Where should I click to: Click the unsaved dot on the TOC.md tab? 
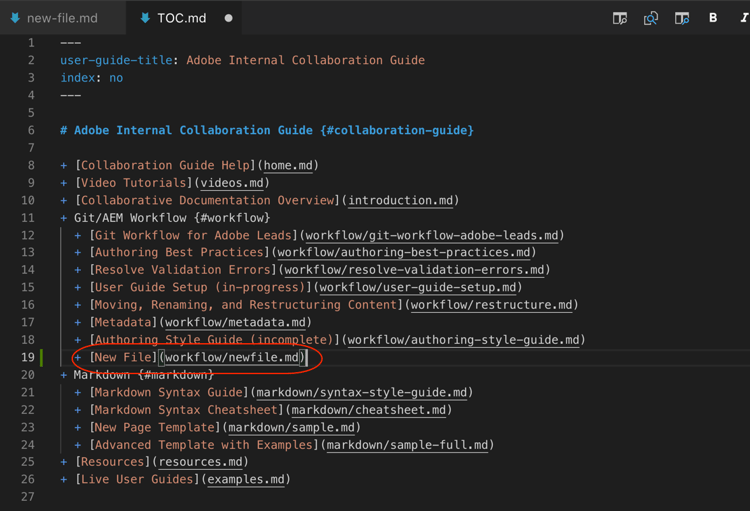tap(229, 18)
